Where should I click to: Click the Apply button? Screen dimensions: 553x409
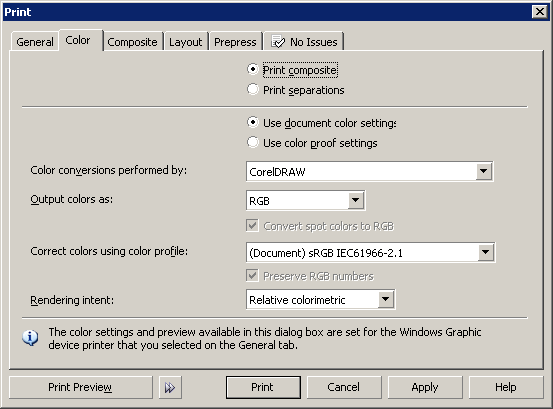coord(425,387)
